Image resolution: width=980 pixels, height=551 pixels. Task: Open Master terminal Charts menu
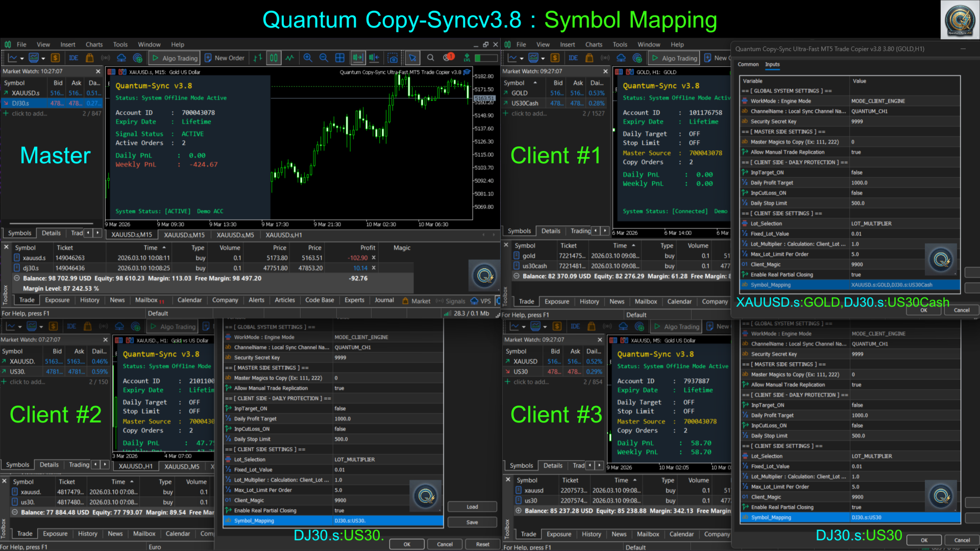(94, 45)
